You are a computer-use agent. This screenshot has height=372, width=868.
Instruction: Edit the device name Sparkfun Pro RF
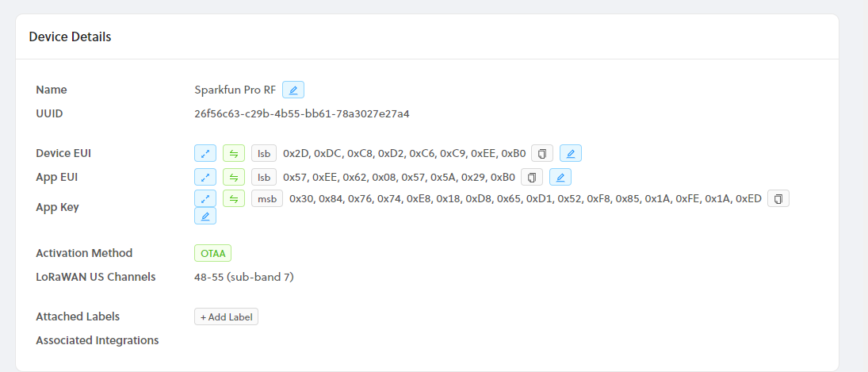click(x=293, y=90)
